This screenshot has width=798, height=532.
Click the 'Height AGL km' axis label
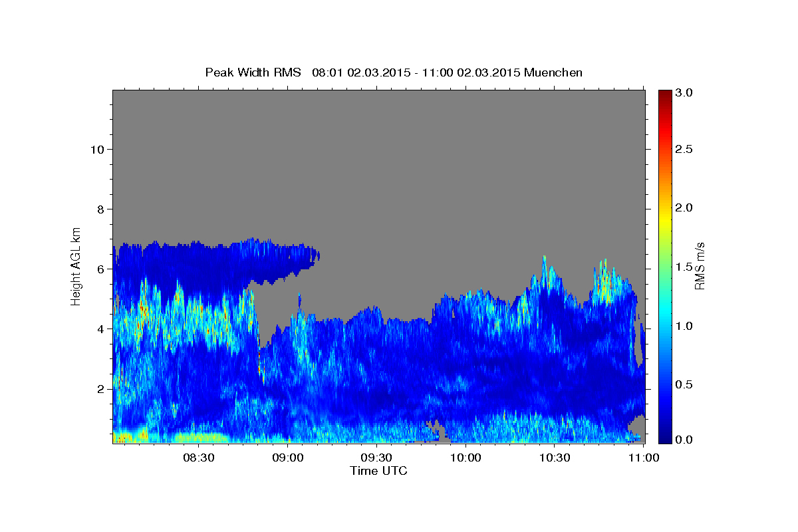coord(76,265)
